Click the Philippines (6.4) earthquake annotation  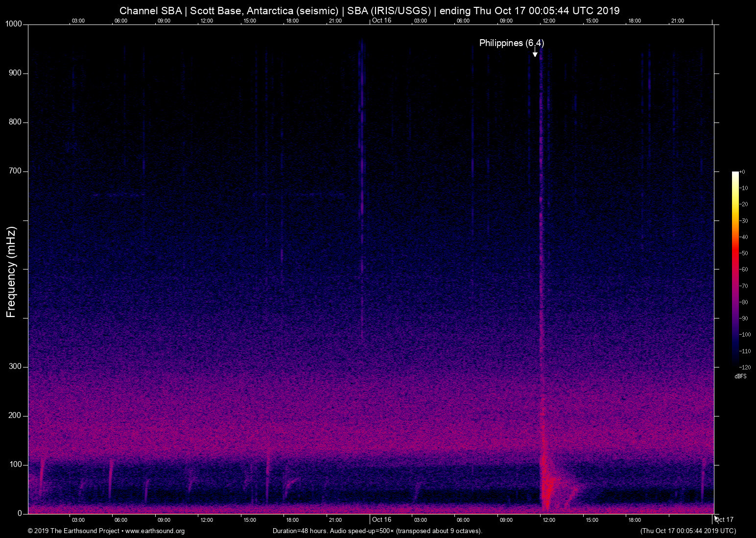[511, 43]
